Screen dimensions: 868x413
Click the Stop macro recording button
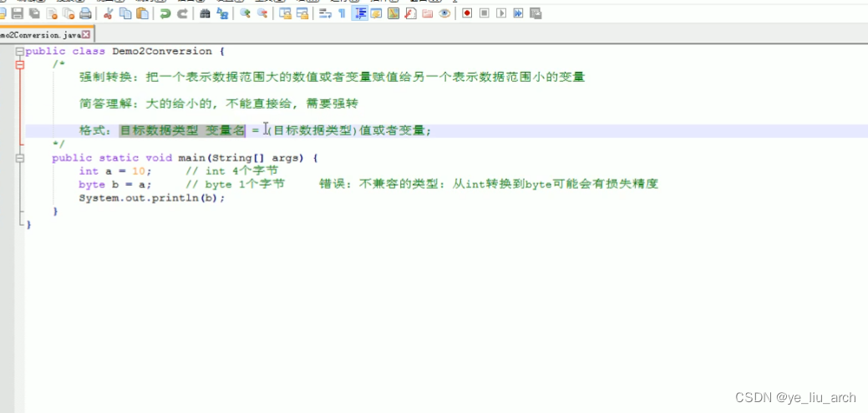coord(484,13)
